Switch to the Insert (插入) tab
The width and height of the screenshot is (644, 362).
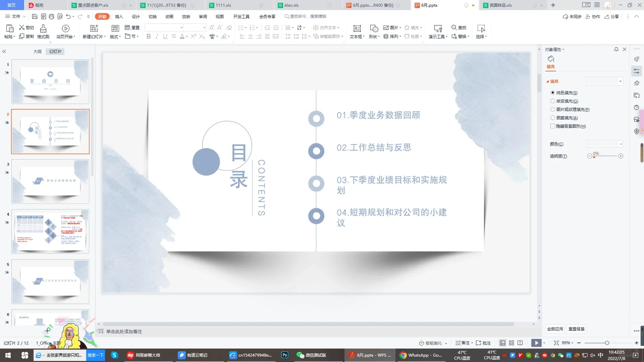tap(119, 17)
